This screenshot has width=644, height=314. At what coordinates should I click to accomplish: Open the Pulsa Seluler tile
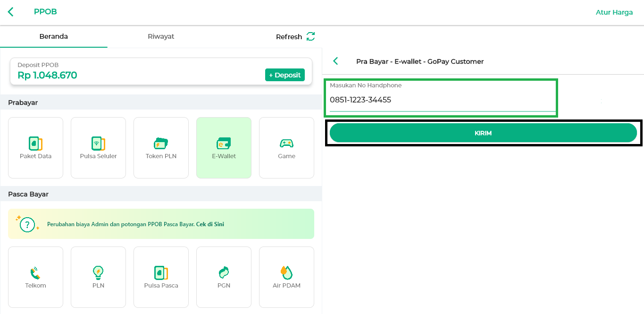point(98,148)
